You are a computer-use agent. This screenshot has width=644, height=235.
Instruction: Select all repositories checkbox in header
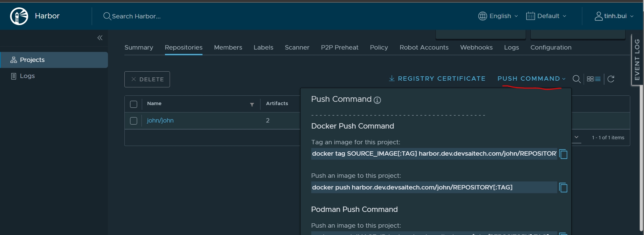click(x=133, y=104)
